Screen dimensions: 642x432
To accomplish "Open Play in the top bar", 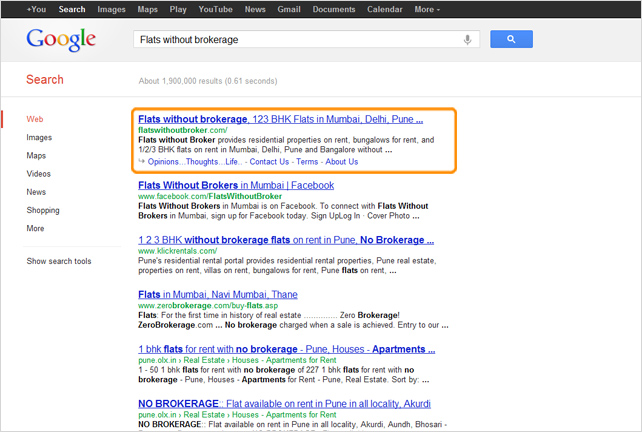I will [178, 9].
